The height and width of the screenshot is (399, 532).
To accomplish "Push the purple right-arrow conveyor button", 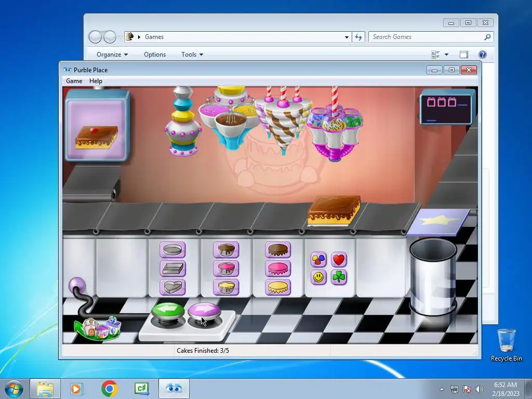I will 204,312.
